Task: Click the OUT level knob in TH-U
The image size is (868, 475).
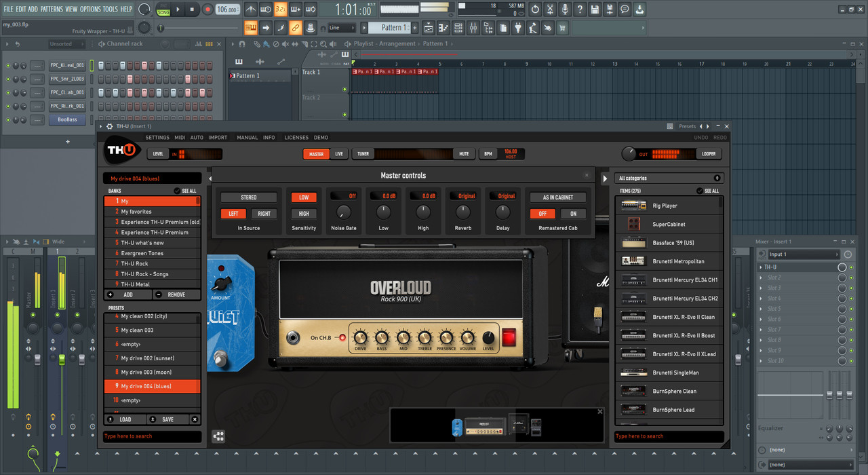Action: 629,154
